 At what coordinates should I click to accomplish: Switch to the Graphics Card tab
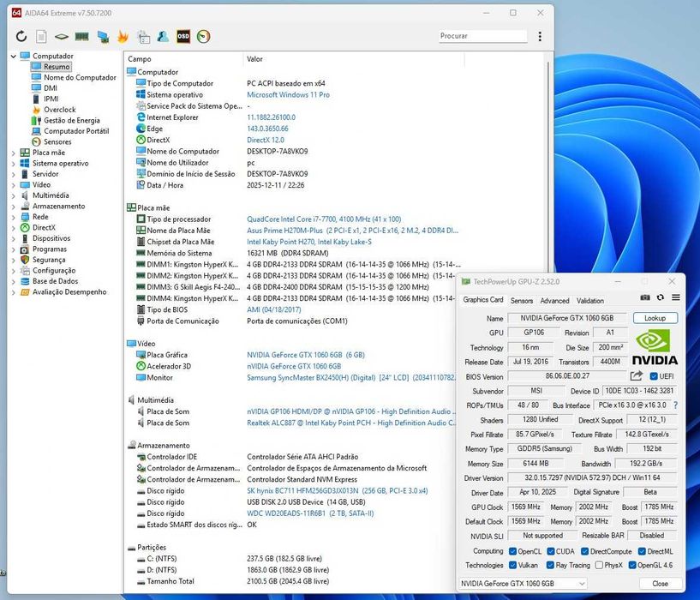(x=483, y=300)
